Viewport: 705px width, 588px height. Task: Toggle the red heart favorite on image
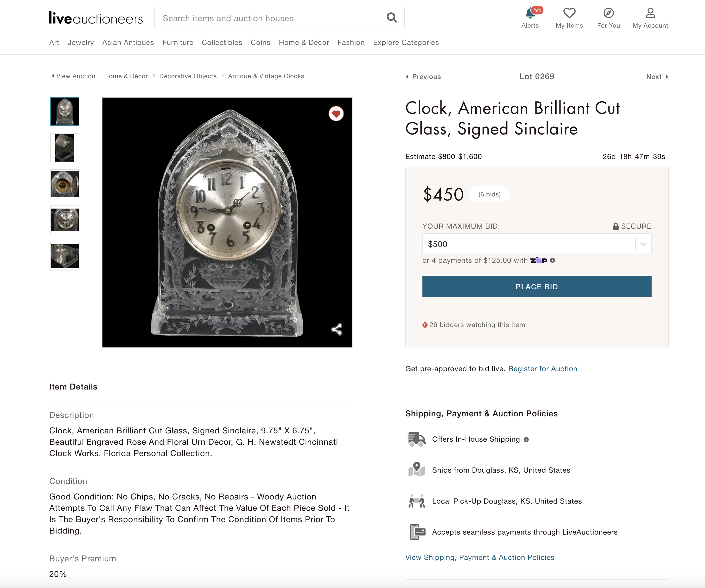pyautogui.click(x=336, y=114)
